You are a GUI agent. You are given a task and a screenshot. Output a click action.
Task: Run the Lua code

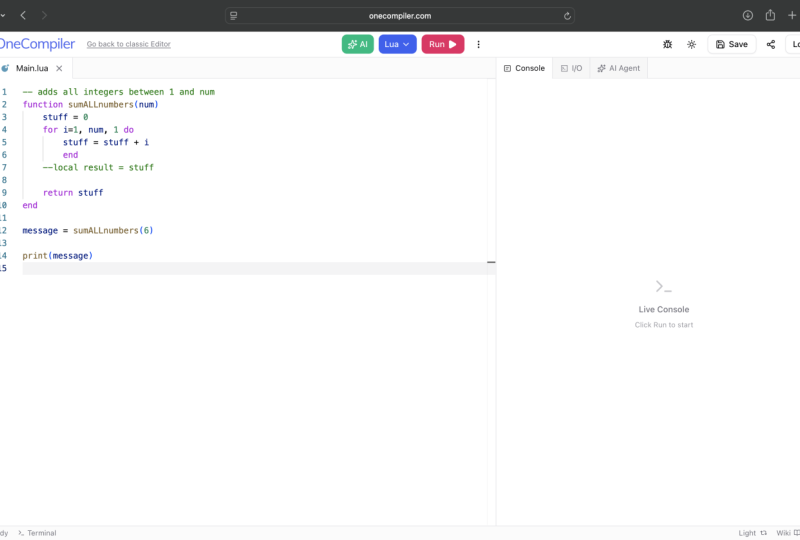click(442, 44)
